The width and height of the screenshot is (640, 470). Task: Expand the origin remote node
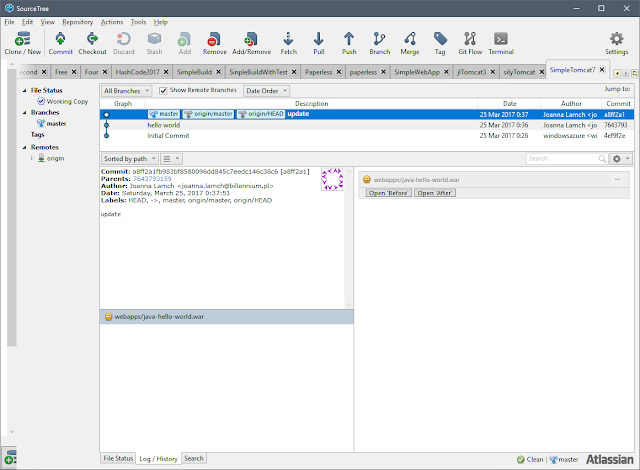[x=32, y=158]
